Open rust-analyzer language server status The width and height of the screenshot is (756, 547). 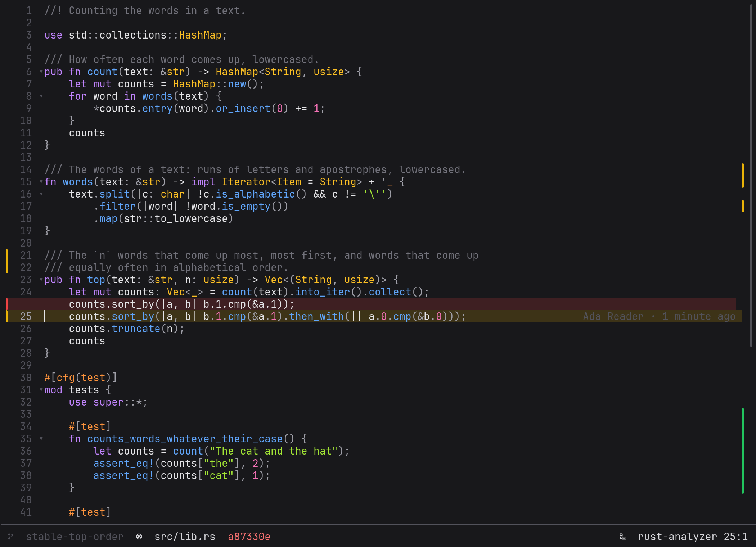(678, 537)
